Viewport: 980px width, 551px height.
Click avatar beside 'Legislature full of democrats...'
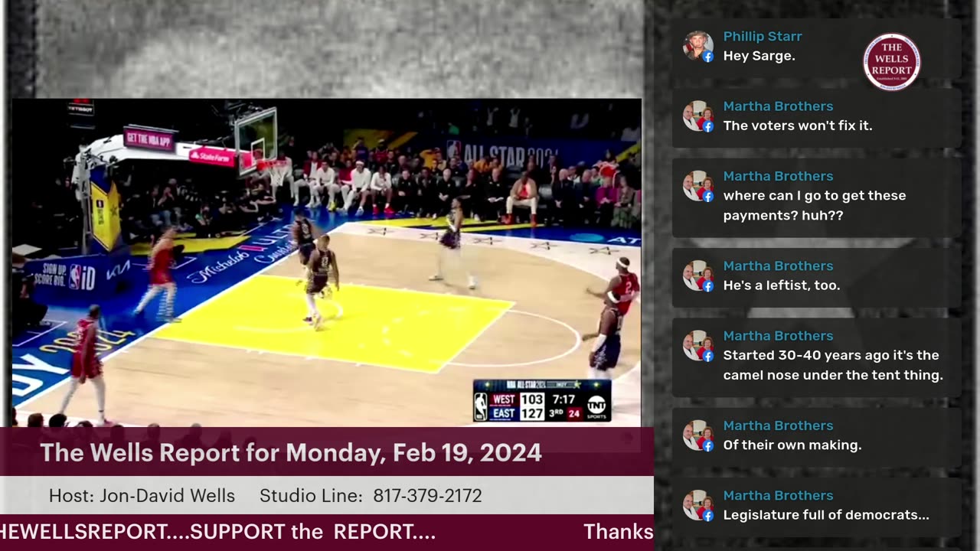[698, 505]
